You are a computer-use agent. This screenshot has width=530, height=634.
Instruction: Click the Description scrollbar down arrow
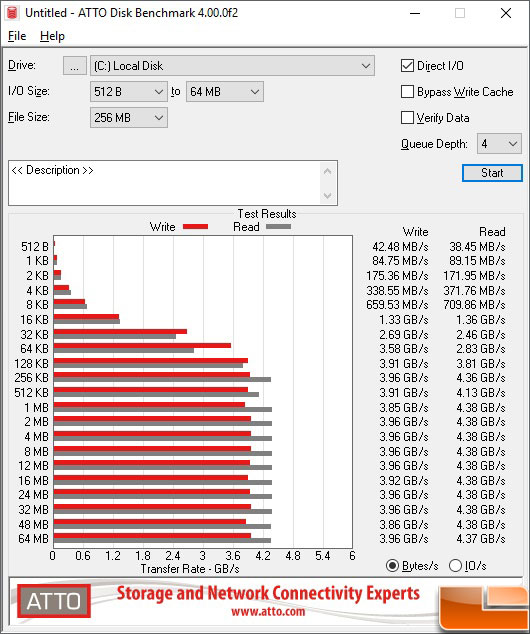(x=327, y=196)
